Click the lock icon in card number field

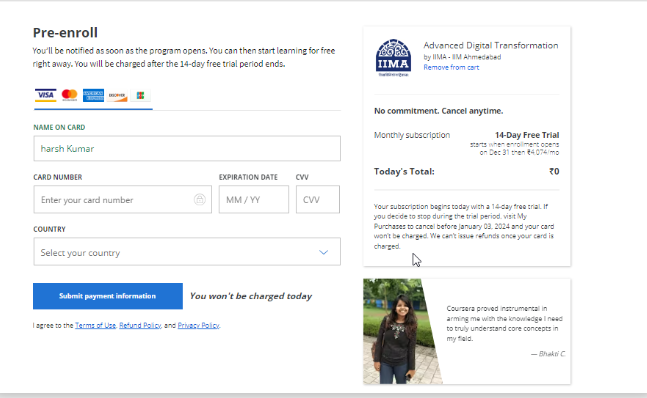pyautogui.click(x=200, y=200)
